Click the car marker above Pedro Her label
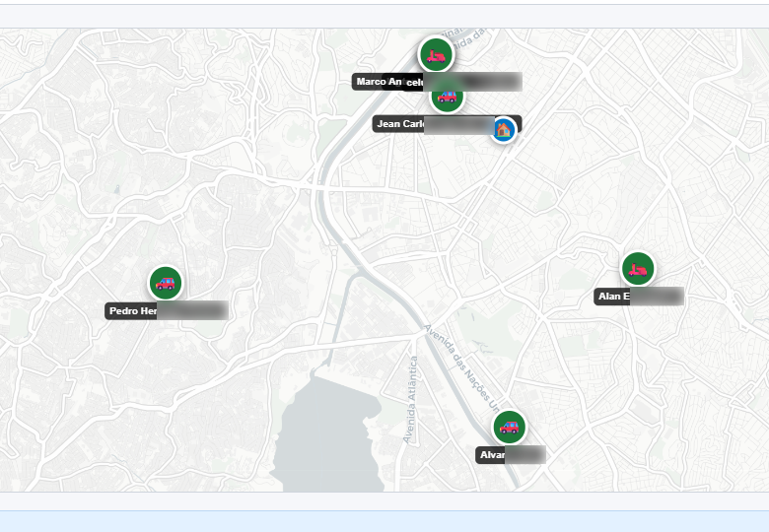The image size is (769, 532). [x=166, y=283]
